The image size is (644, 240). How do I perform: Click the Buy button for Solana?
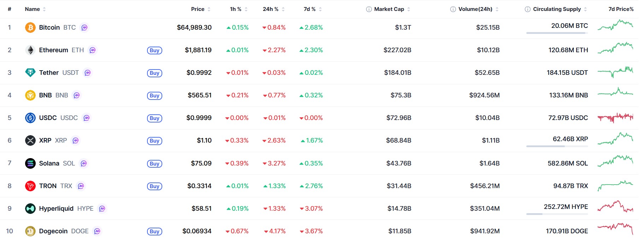[154, 164]
